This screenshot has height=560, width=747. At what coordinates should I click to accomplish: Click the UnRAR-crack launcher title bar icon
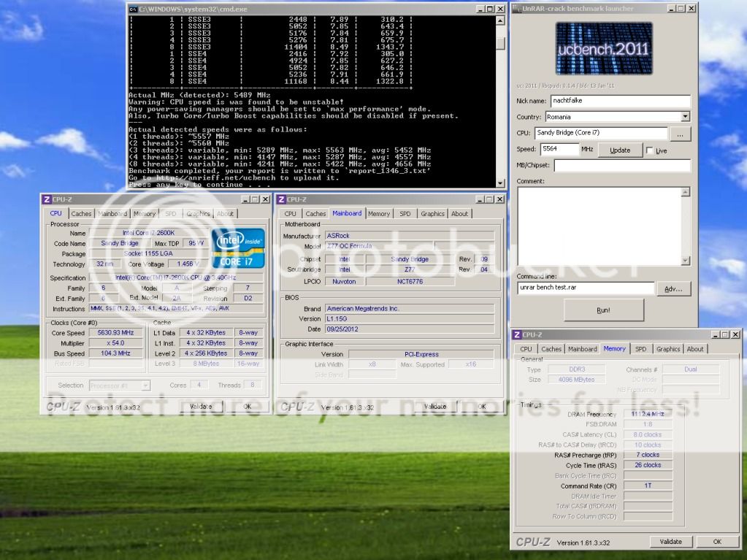click(x=516, y=9)
